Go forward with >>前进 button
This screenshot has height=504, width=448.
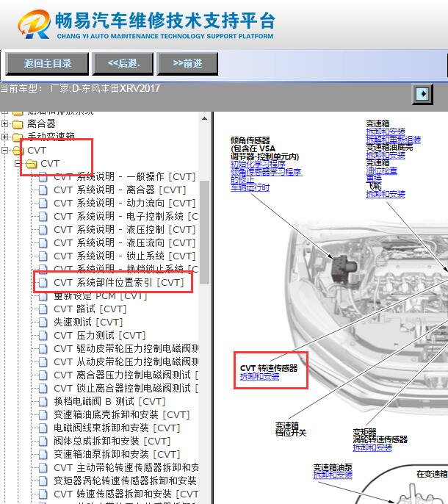pos(187,63)
